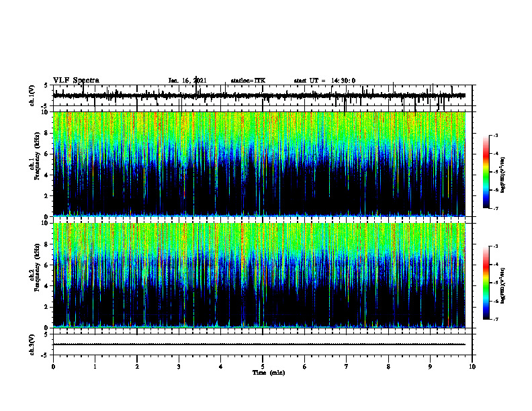This screenshot has width=532, height=411.
Task: Click the "10" tick on time axis
Action: click(472, 367)
